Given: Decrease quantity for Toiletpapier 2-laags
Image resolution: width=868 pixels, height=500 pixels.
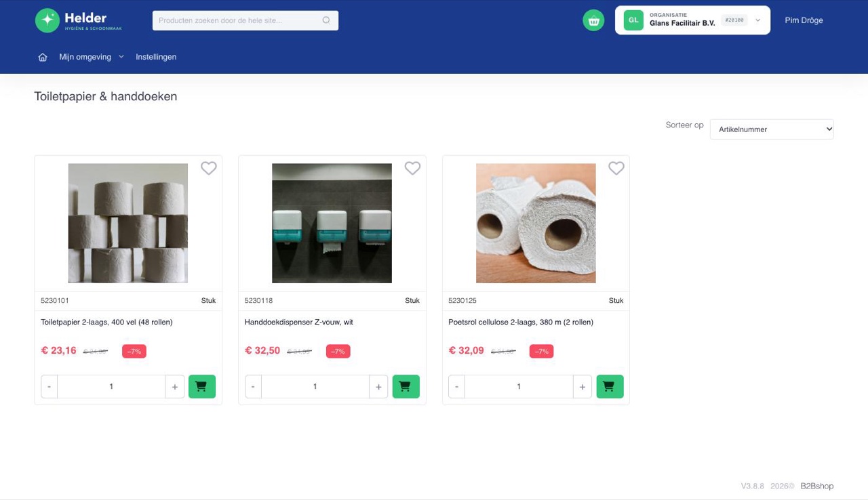Looking at the screenshot, I should coord(49,386).
